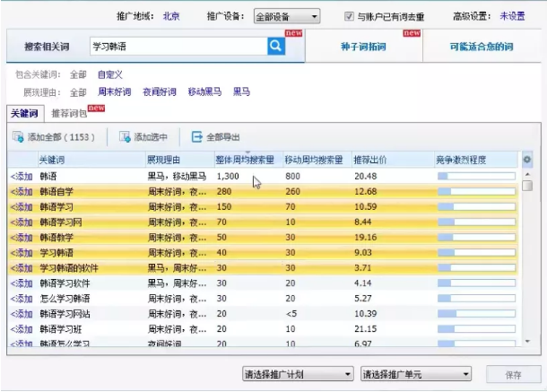Click the 全部导出 export icon
This screenshot has width=547, height=392.
[x=196, y=137]
